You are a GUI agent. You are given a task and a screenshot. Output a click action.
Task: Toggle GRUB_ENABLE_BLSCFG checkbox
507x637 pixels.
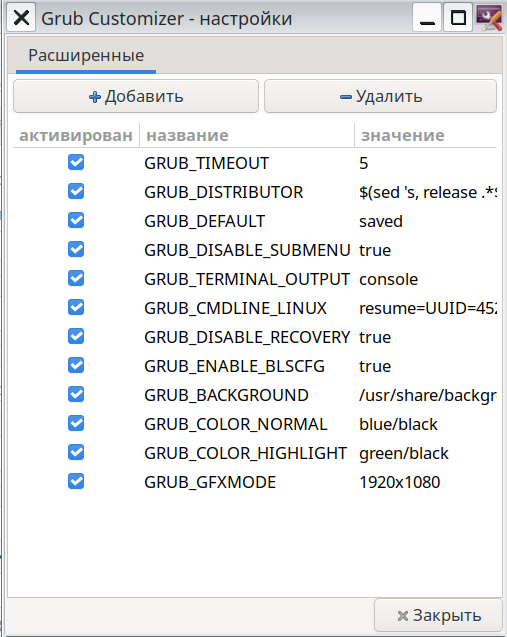click(x=76, y=366)
